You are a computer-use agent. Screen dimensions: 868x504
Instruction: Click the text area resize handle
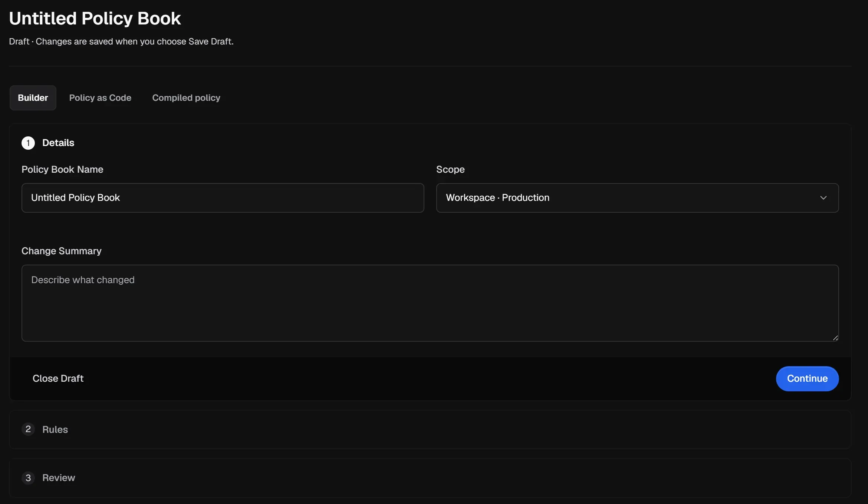tap(835, 338)
